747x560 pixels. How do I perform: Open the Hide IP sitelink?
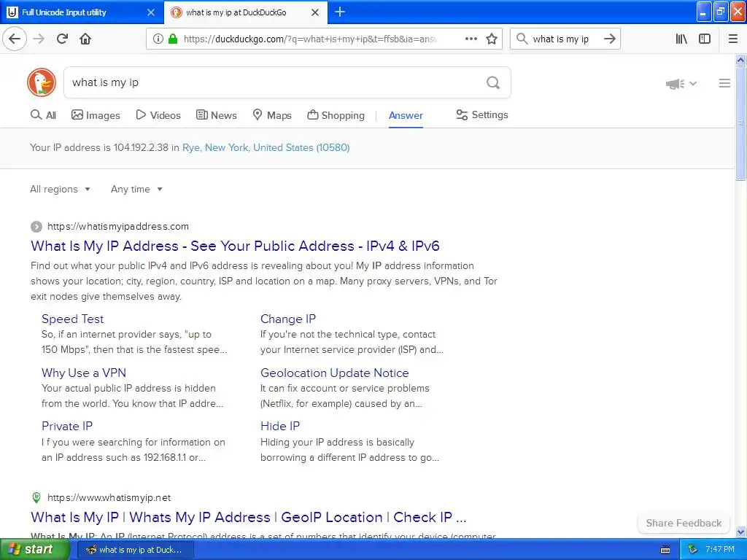pyautogui.click(x=280, y=426)
